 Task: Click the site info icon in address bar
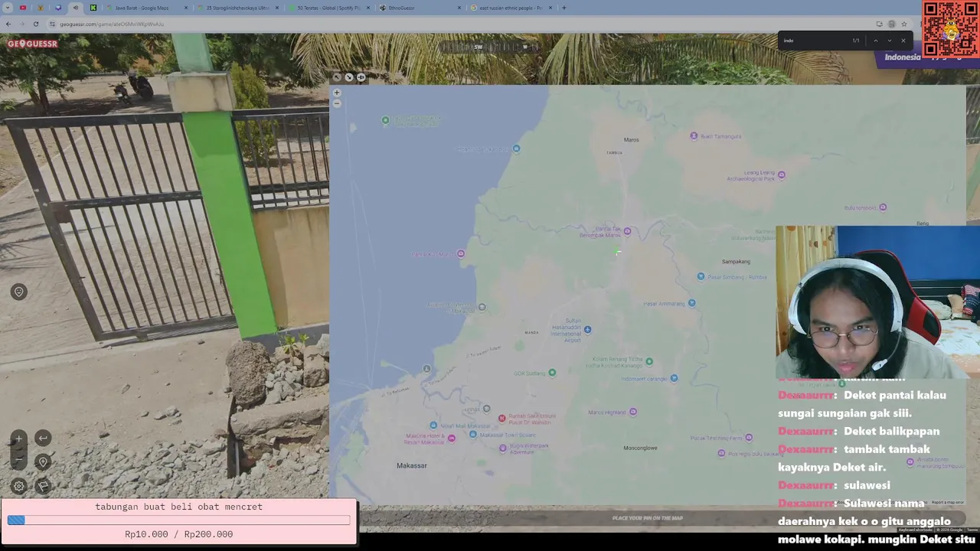coord(54,24)
